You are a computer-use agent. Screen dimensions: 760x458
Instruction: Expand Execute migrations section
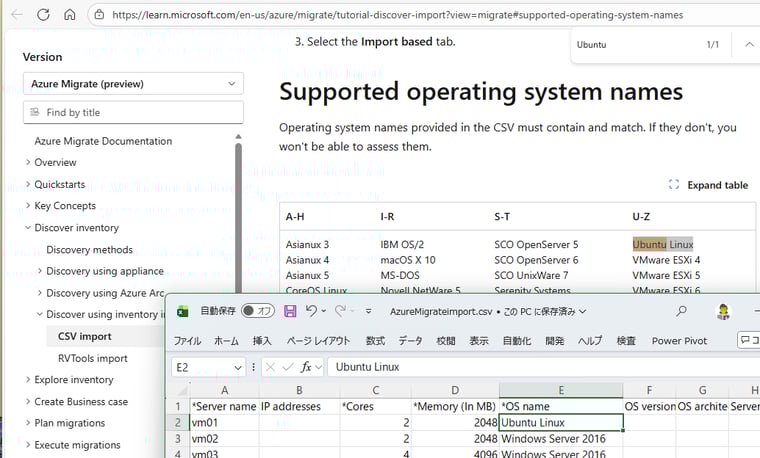28,444
